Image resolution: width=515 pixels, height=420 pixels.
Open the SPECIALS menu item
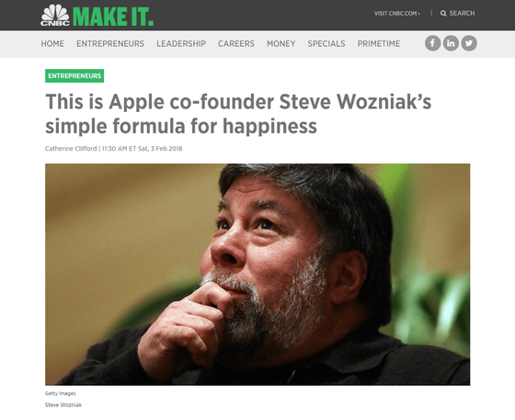click(326, 43)
